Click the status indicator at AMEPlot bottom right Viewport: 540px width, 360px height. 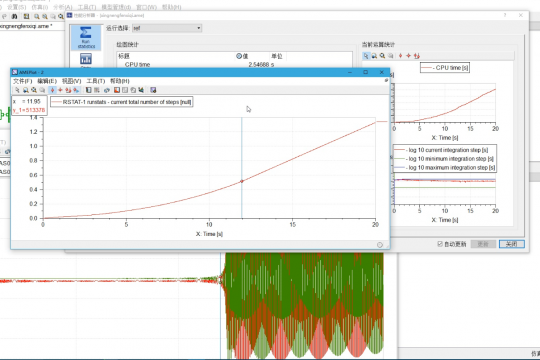[x=380, y=245]
